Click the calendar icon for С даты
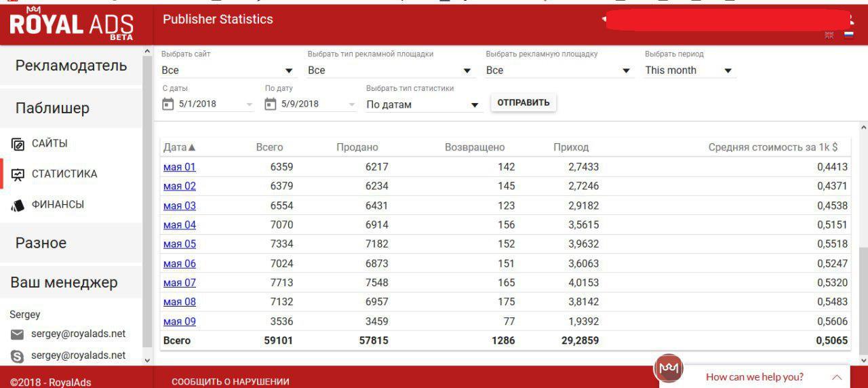 (167, 104)
